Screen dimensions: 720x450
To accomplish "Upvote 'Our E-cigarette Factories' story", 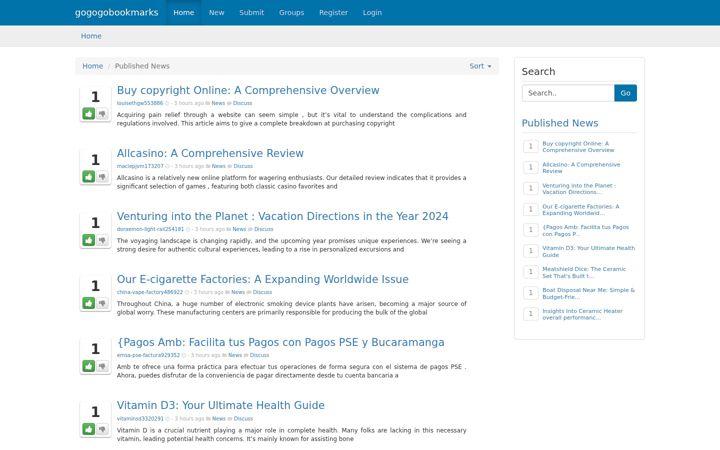I will (89, 303).
